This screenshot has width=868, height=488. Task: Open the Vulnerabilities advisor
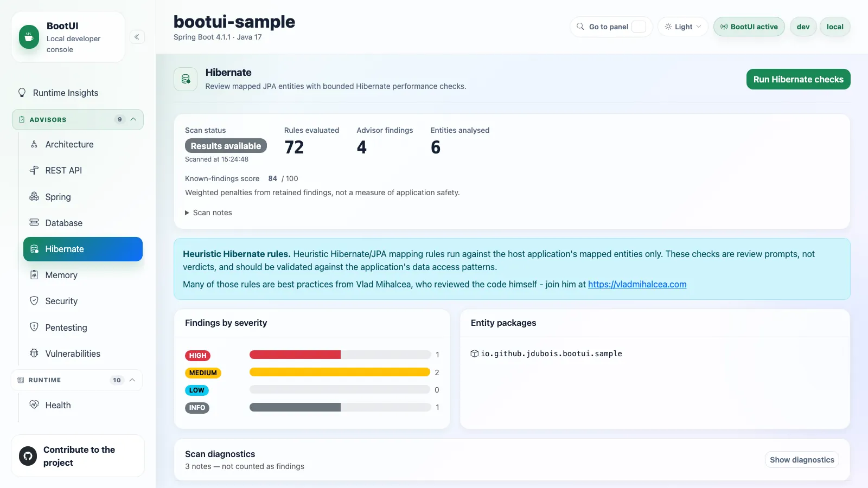[x=83, y=354]
